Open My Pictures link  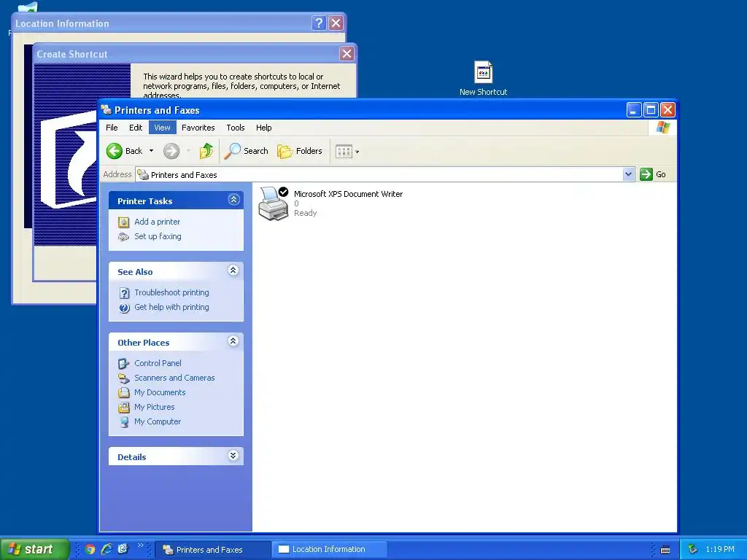[155, 408]
